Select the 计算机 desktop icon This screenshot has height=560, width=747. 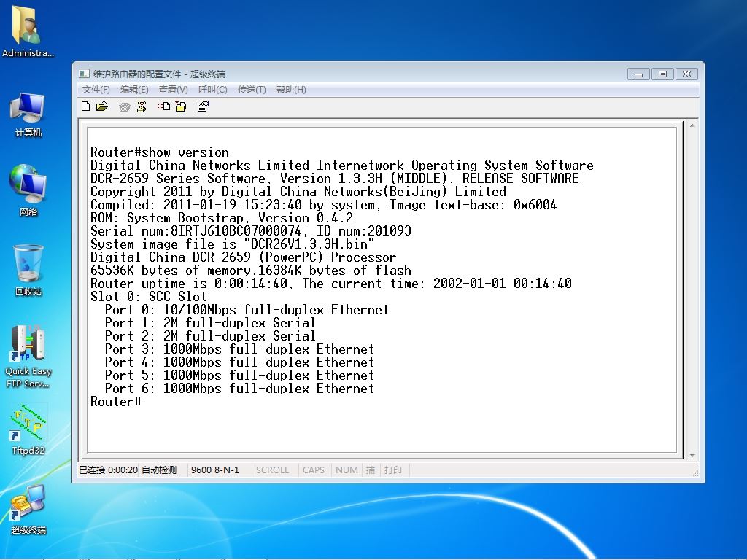[28, 114]
